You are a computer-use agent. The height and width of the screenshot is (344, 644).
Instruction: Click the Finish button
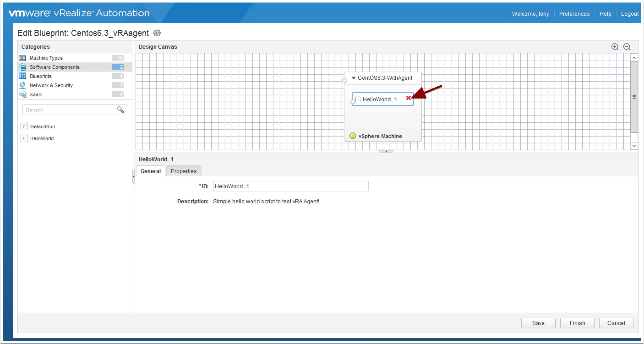pos(577,323)
